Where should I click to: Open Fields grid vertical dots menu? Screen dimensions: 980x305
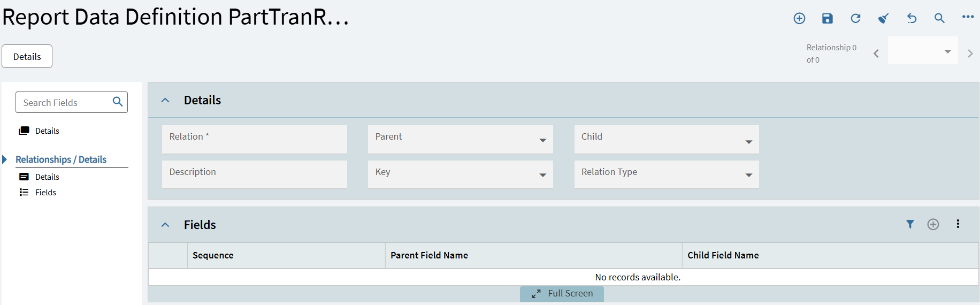point(958,224)
